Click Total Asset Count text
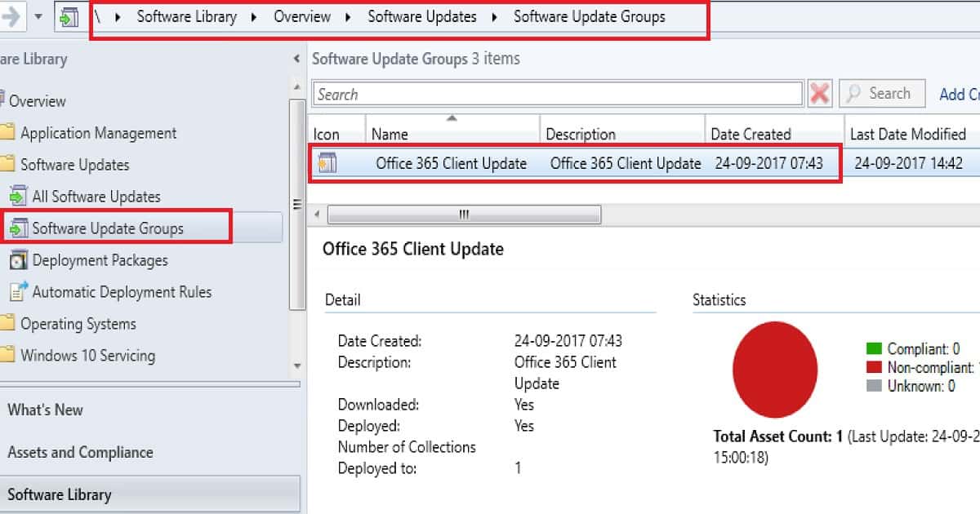The height and width of the screenshot is (514, 980). point(777,436)
